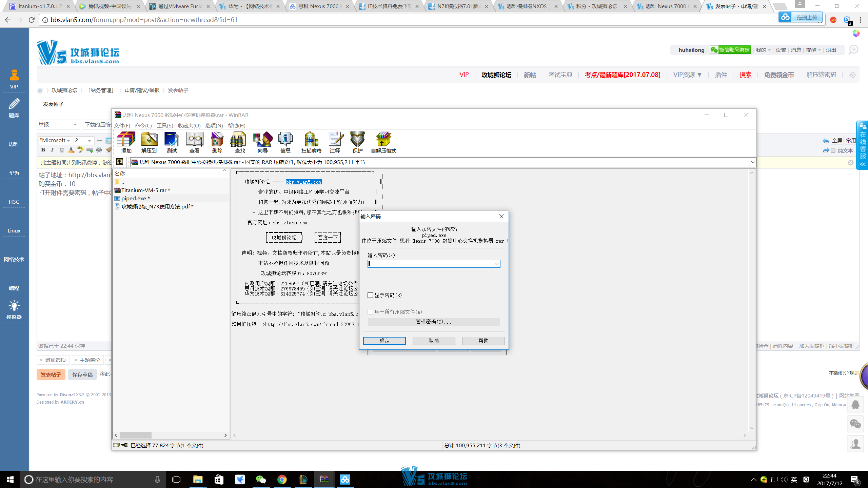Click the Virus Scan (扫描病毒) icon
The image size is (868, 488).
pyautogui.click(x=311, y=142)
